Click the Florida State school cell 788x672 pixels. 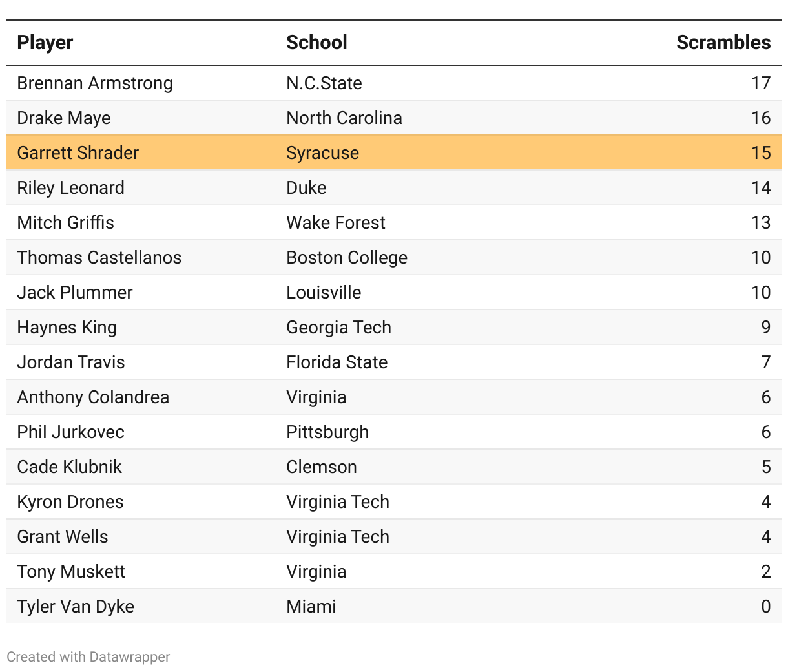337,362
